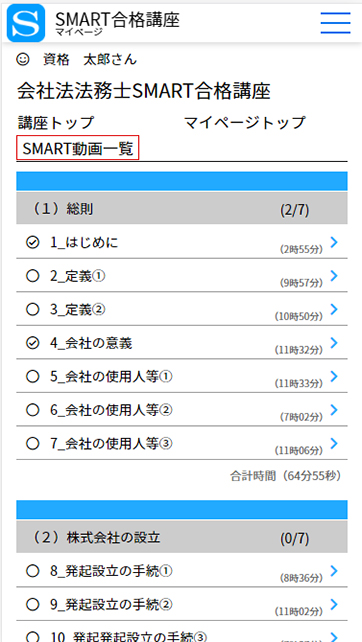This screenshot has width=362, height=642.
Task: Click the arrow icon for 9_発起設立の手続②
Action: pos(334,604)
